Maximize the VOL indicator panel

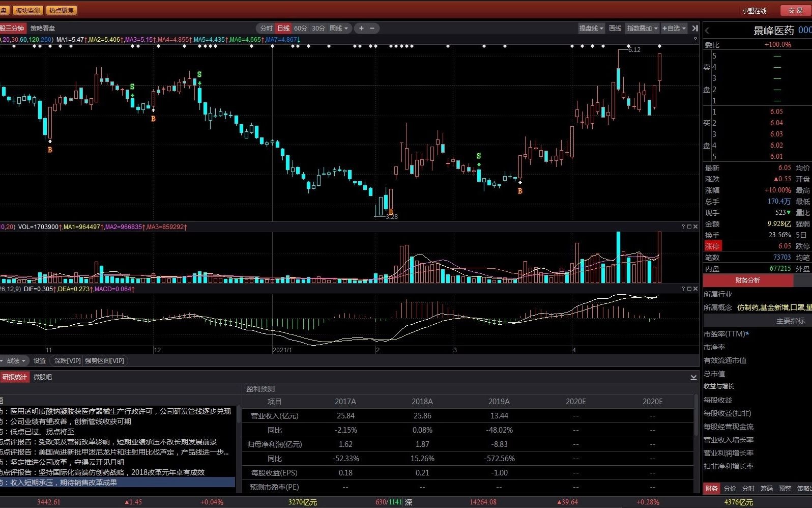689,227
